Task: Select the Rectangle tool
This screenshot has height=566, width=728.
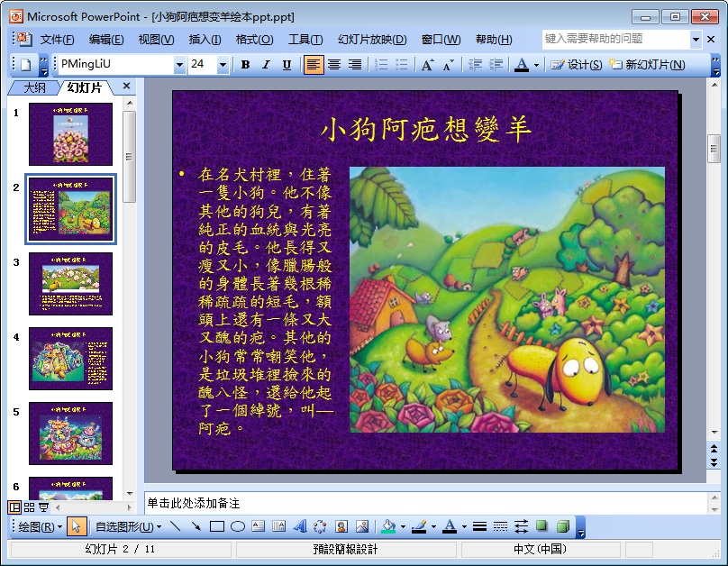Action: 217,526
